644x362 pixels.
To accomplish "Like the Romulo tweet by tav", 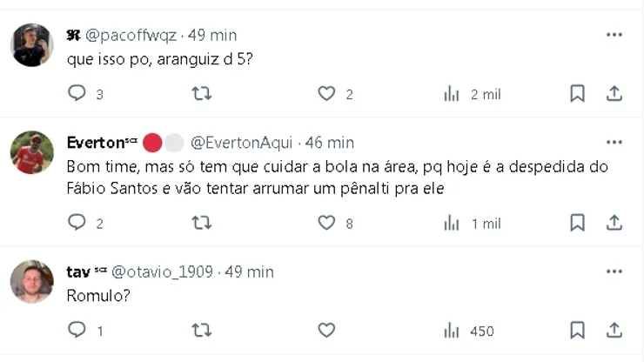I will click(x=326, y=331).
